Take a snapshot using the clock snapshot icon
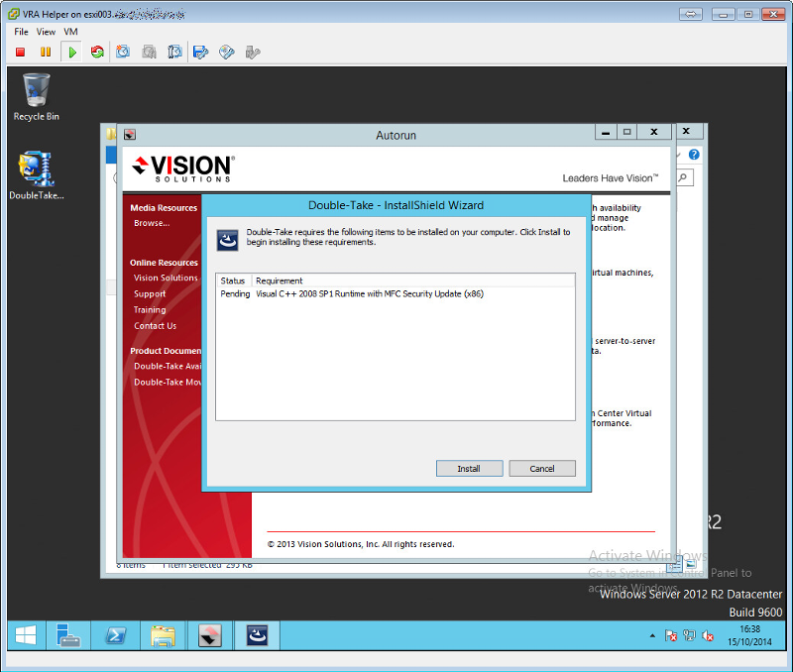Image resolution: width=793 pixels, height=672 pixels. pyautogui.click(x=123, y=53)
